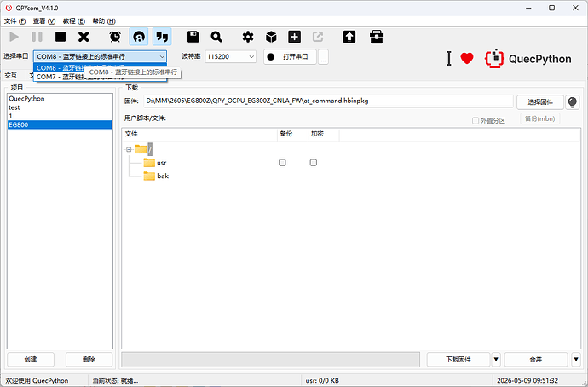Select the QuecPython project in list
Image resolution: width=588 pixels, height=387 pixels.
pyautogui.click(x=60, y=99)
